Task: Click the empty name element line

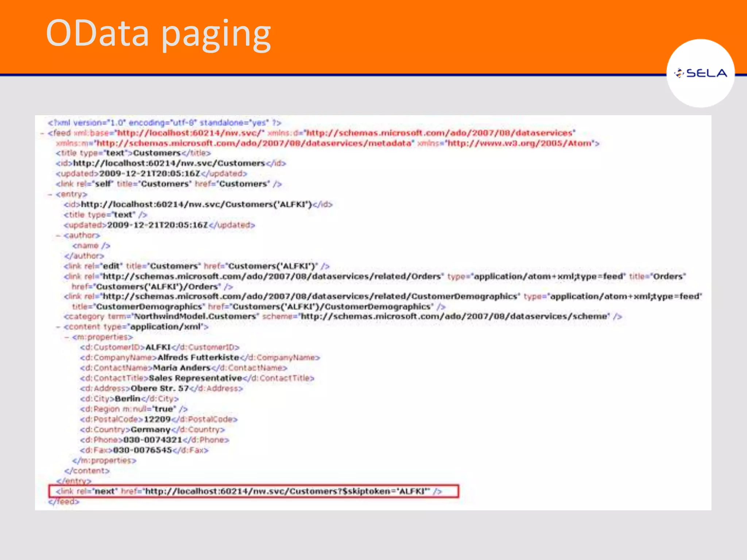Action: (91, 246)
